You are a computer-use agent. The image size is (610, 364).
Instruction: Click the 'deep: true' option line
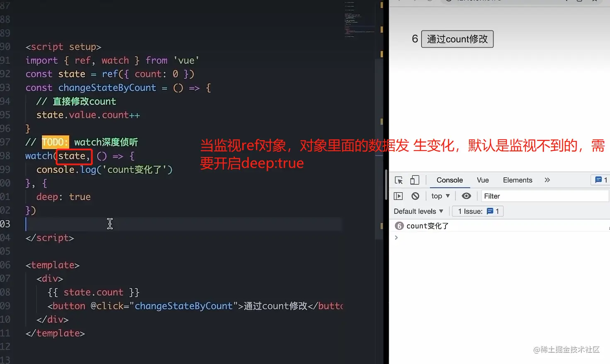click(63, 197)
